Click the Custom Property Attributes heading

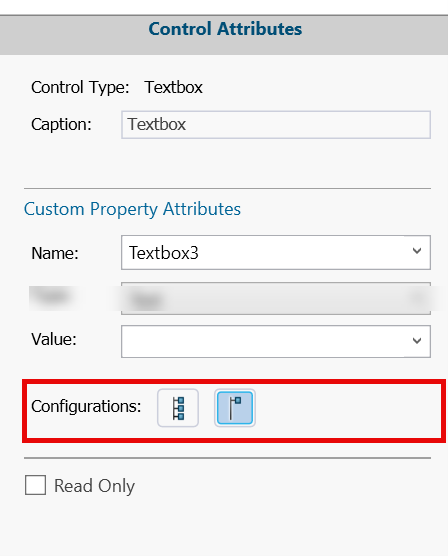132,209
